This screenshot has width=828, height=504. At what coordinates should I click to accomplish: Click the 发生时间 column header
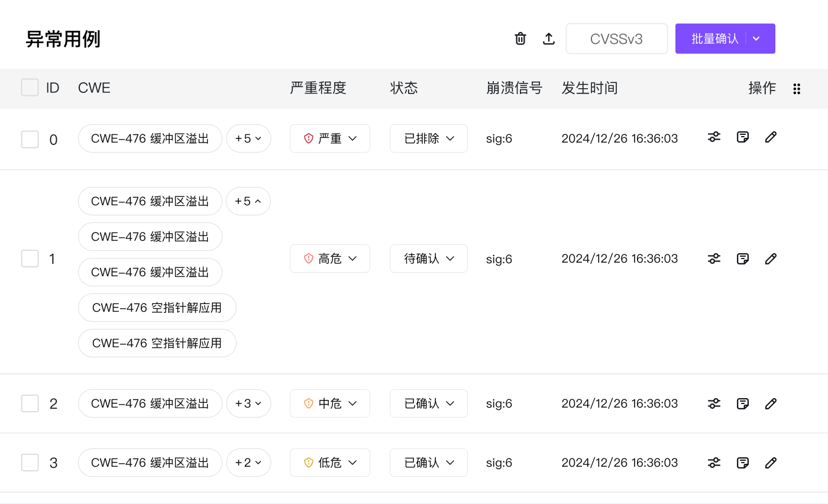click(589, 88)
